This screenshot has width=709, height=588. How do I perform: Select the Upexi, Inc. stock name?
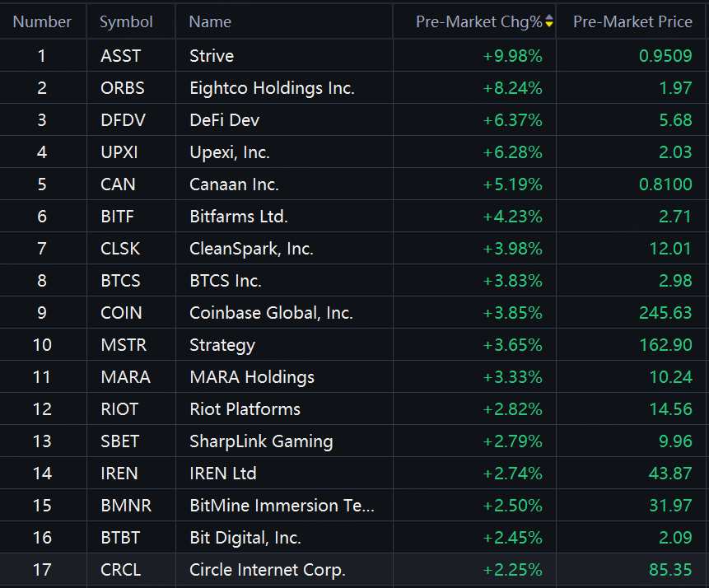tap(229, 152)
